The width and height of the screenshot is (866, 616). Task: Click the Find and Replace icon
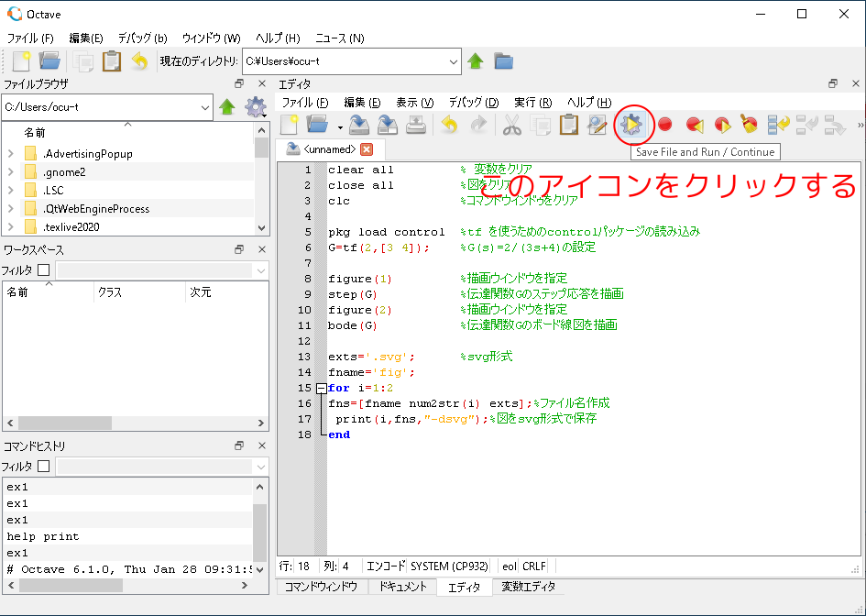point(597,125)
